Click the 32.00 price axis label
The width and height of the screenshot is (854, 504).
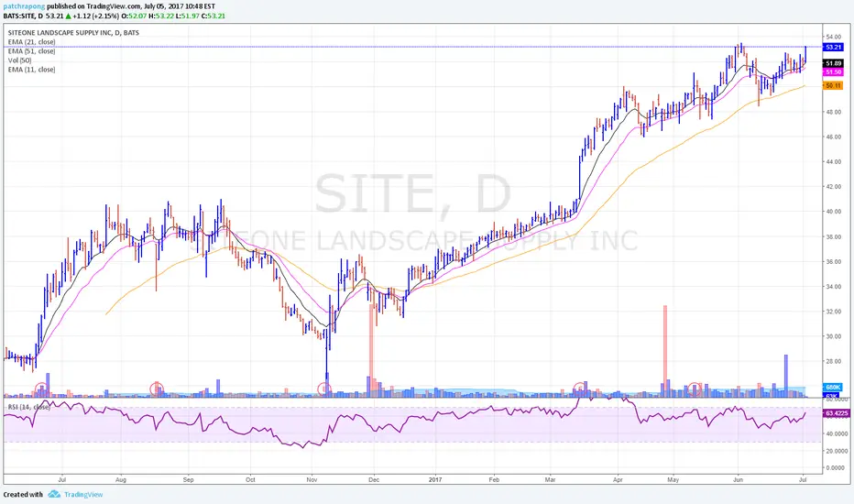(833, 312)
